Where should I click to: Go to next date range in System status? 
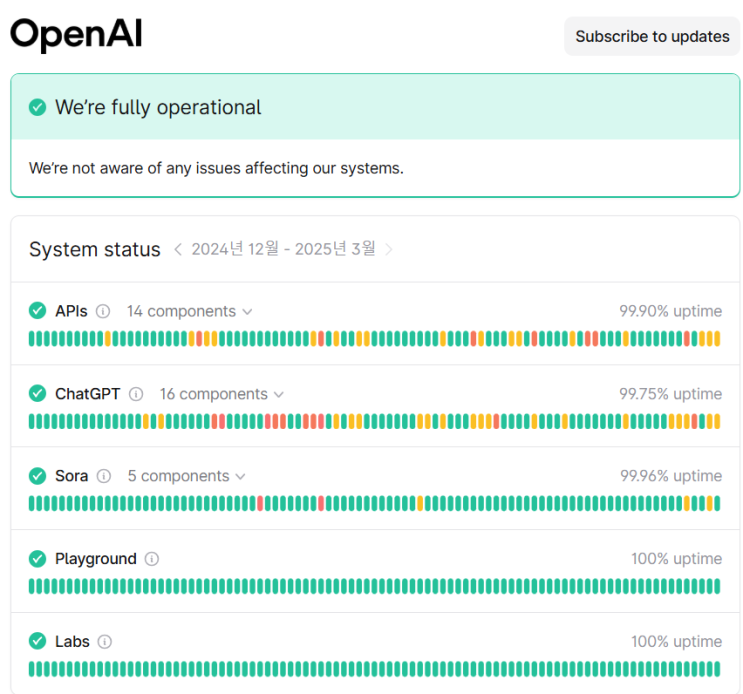pos(389,249)
